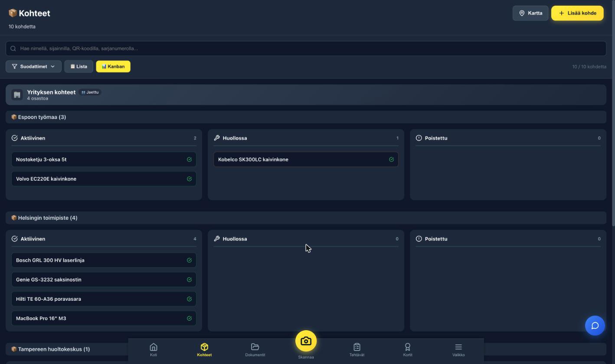Click the Jaettu shared badge
Viewport: 615px width, 364px height.
pos(90,92)
